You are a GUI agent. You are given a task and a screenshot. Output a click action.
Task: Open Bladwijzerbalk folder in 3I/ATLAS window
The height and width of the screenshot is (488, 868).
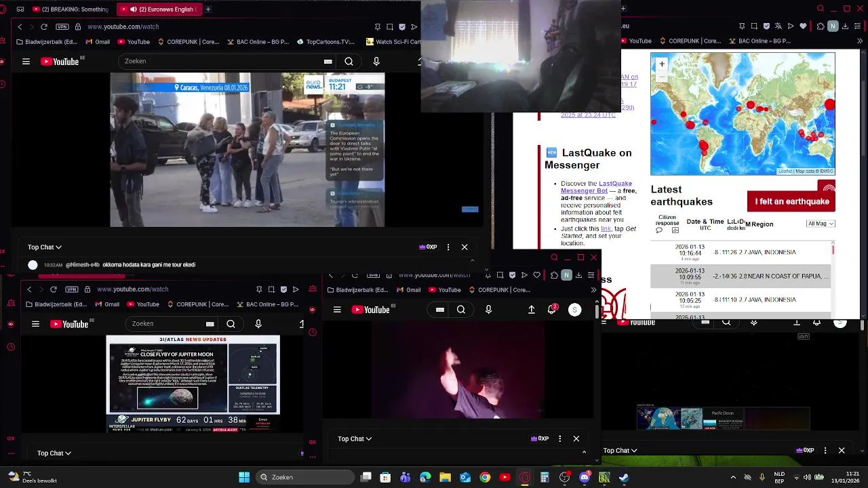[x=56, y=304]
